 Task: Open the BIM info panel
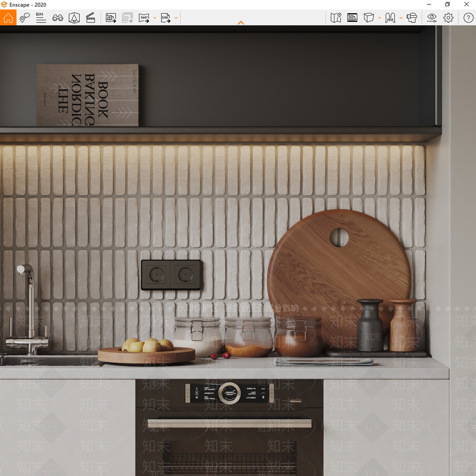click(41, 18)
